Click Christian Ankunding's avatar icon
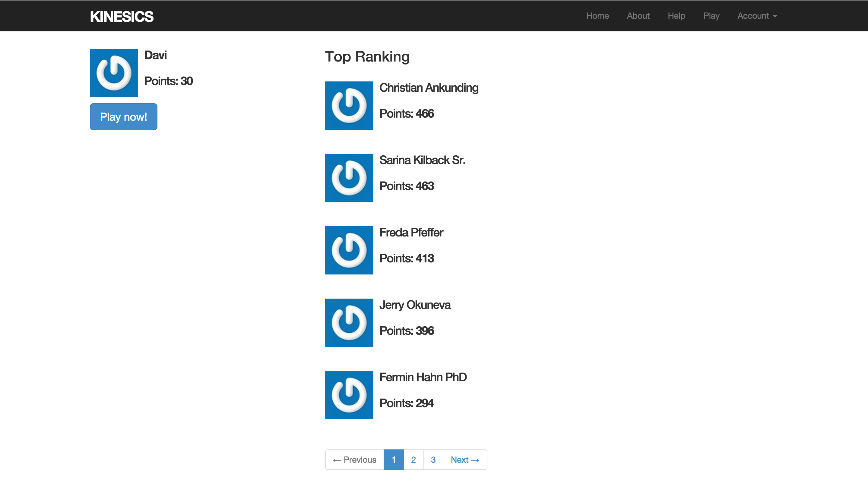Image resolution: width=868 pixels, height=485 pixels. coord(349,106)
